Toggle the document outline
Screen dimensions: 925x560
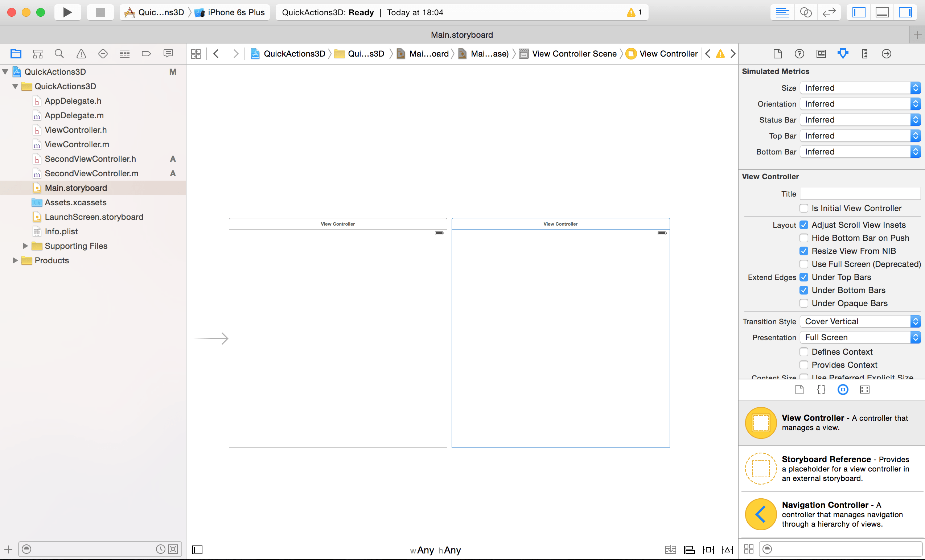tap(197, 550)
